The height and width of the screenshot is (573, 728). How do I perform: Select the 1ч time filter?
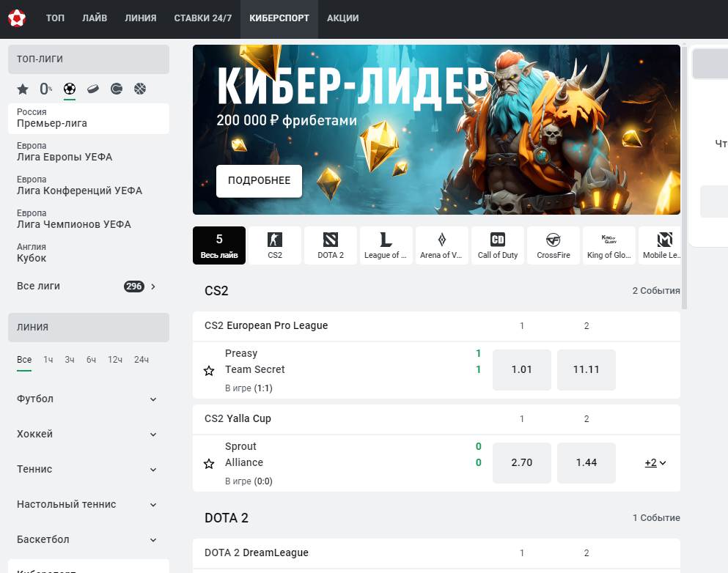coord(48,360)
